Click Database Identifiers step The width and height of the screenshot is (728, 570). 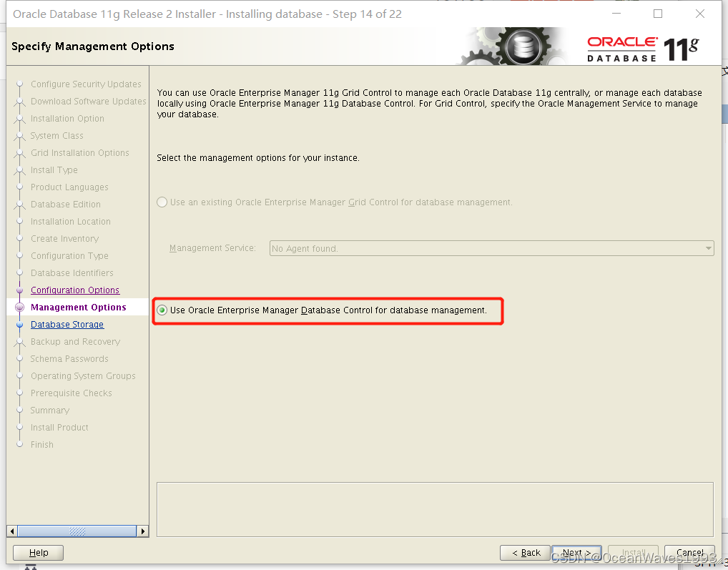[72, 273]
